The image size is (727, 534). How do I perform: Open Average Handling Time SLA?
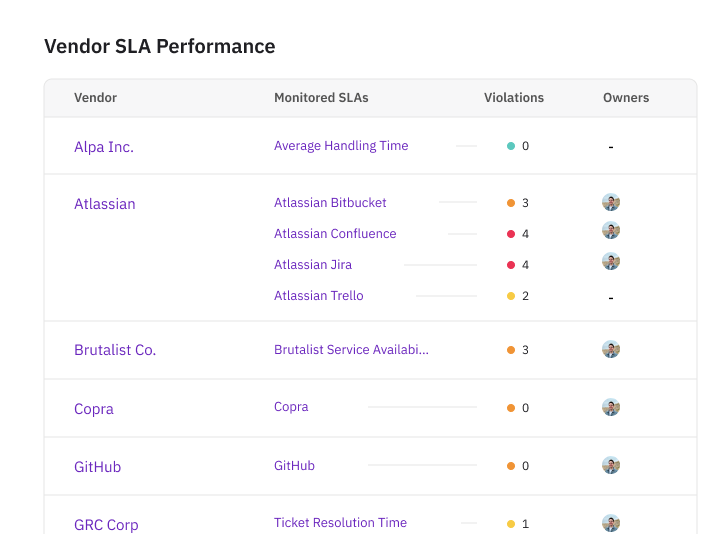click(x=341, y=146)
